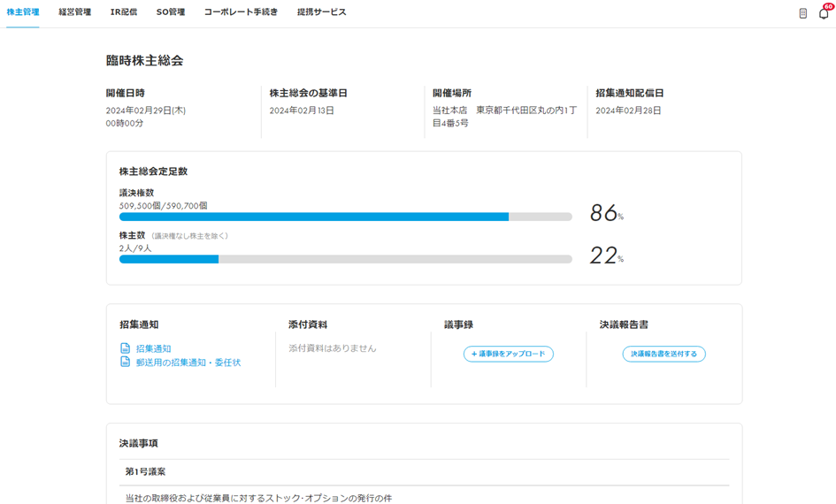Click the 議決権数 86% progress bar
This screenshot has height=504, width=836.
346,217
